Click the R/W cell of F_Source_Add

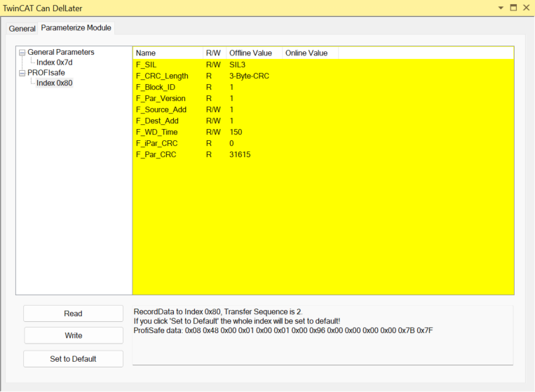(x=213, y=109)
